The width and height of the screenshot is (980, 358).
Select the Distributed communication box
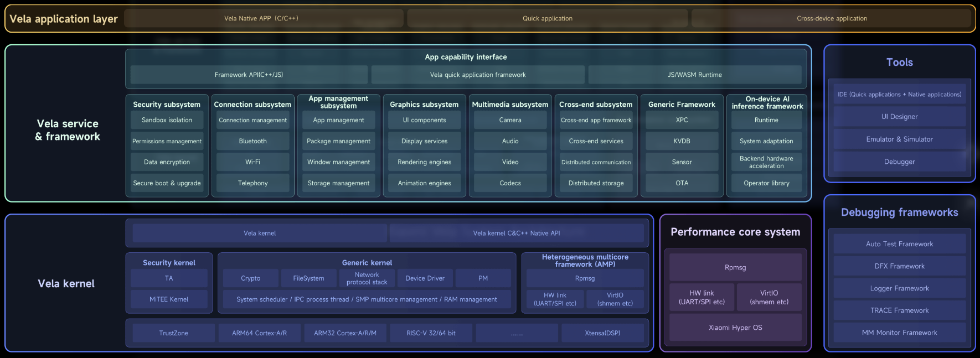(x=596, y=162)
